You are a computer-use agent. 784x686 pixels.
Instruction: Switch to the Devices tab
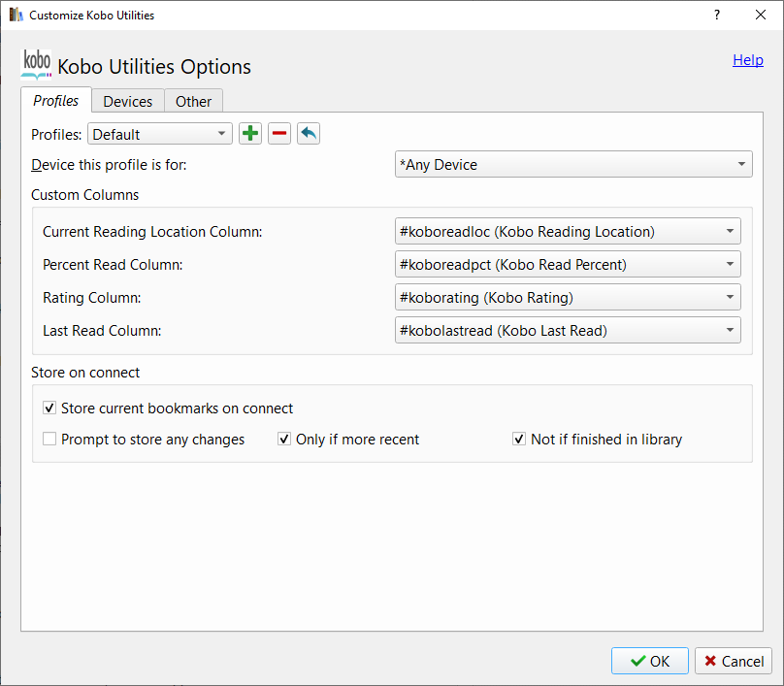click(x=128, y=102)
